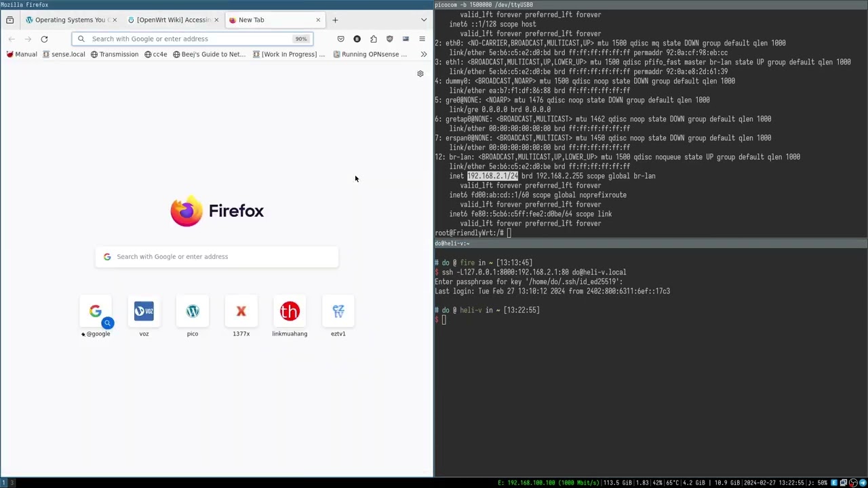
Task: Open the Extensions puzzle-piece menu
Action: (373, 39)
